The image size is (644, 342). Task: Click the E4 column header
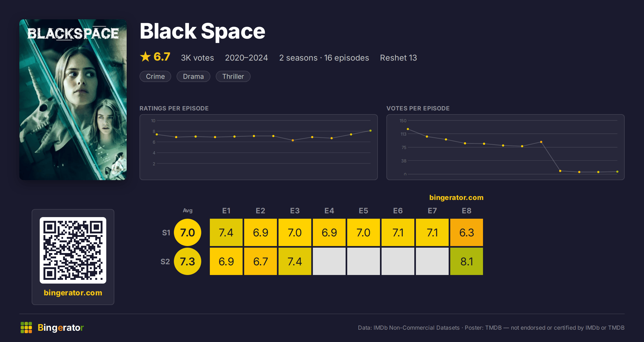click(329, 211)
